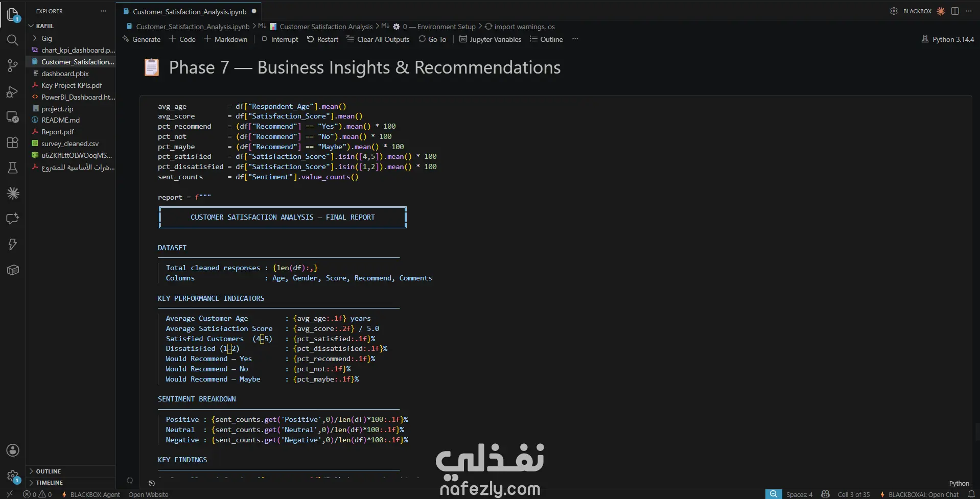Click Generate in notebook toolbar
The width and height of the screenshot is (980, 499).
(142, 39)
